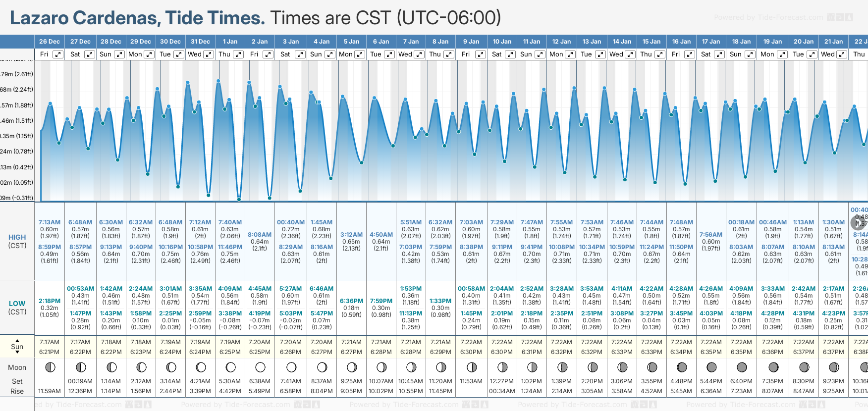
Task: Select the 15 Jan date header
Action: [x=651, y=42]
